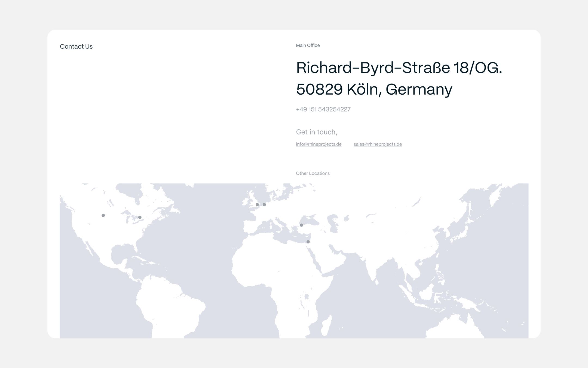Click the Main Office label
Screen dimensions: 588x368
(308, 45)
